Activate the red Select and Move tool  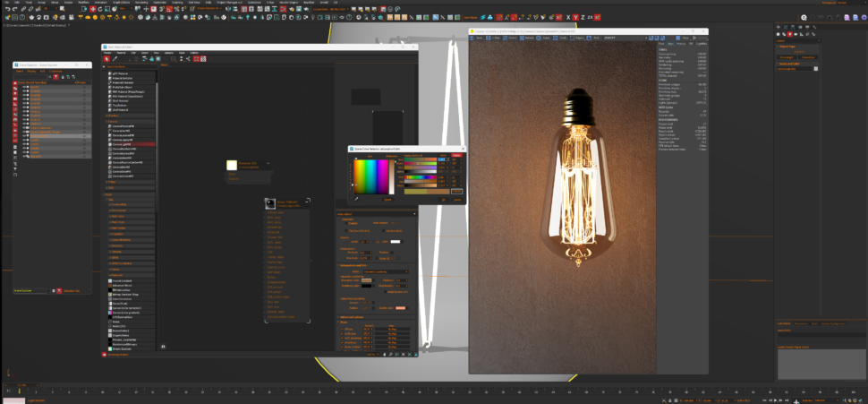[x=92, y=9]
